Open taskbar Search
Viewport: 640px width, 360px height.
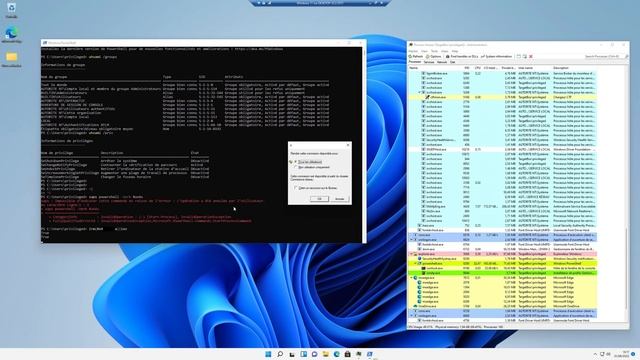tap(280, 354)
